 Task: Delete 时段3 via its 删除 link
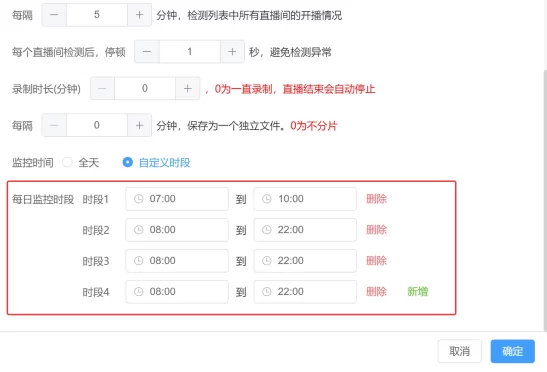click(376, 261)
